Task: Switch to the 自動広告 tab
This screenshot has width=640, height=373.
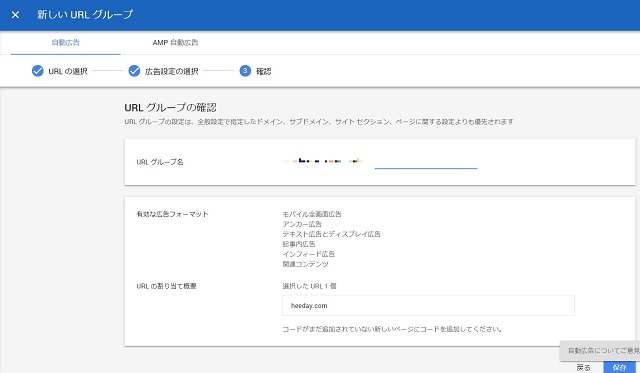Action: click(66, 42)
